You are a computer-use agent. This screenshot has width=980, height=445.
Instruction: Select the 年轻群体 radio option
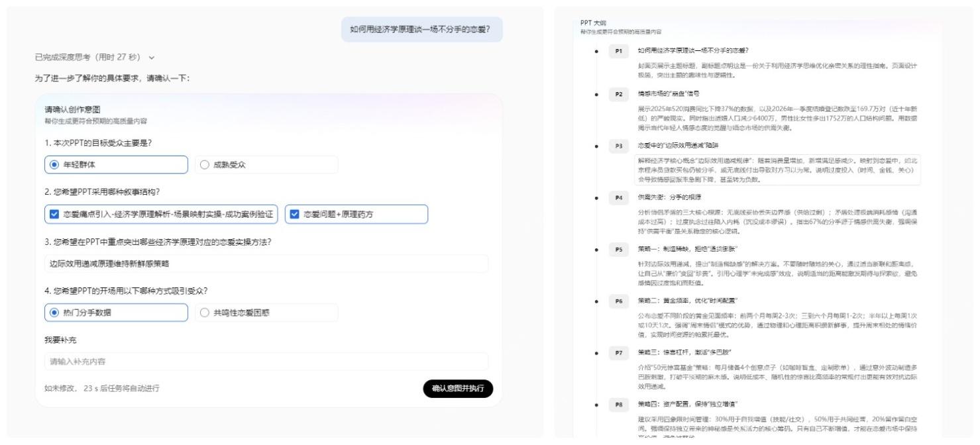pyautogui.click(x=116, y=165)
